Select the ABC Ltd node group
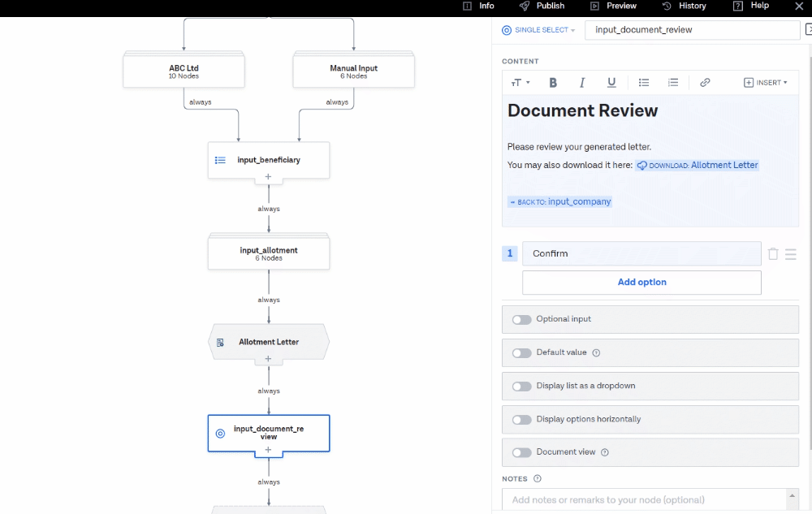The width and height of the screenshot is (812, 514). [184, 71]
